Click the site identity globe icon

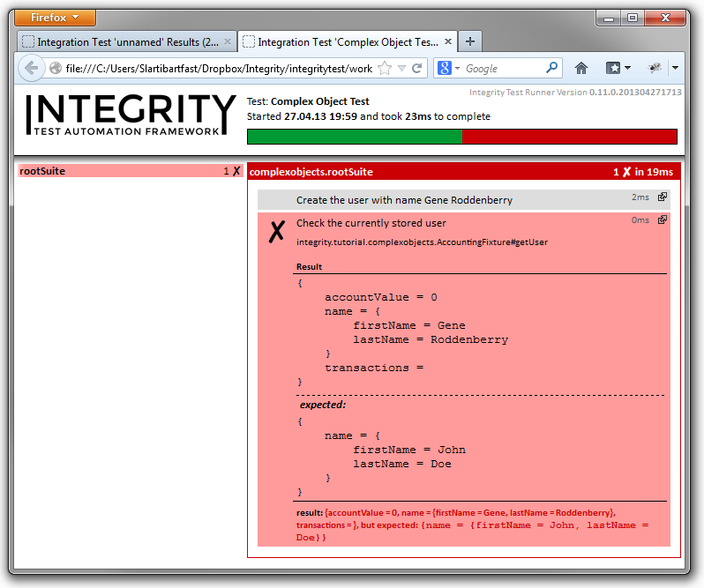(56, 68)
